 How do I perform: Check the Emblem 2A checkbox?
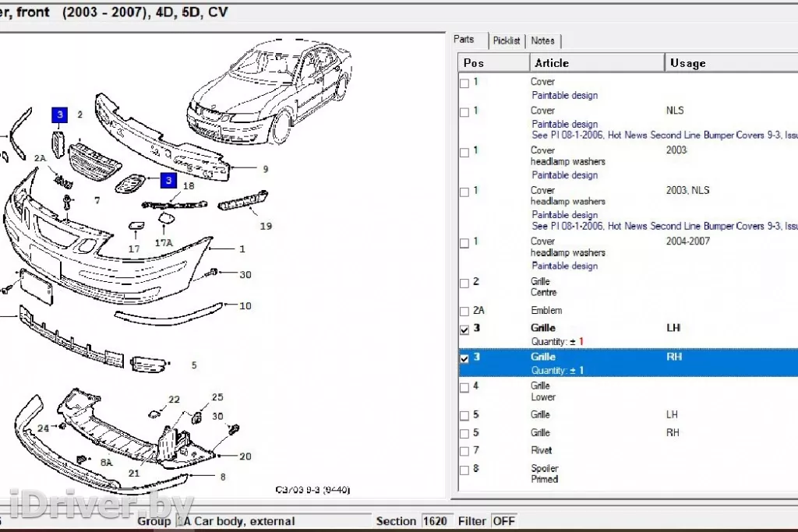[x=464, y=312]
